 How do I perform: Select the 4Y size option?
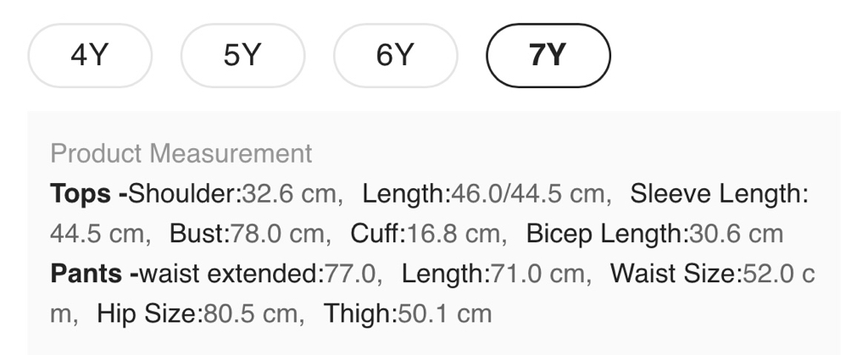pos(90,57)
